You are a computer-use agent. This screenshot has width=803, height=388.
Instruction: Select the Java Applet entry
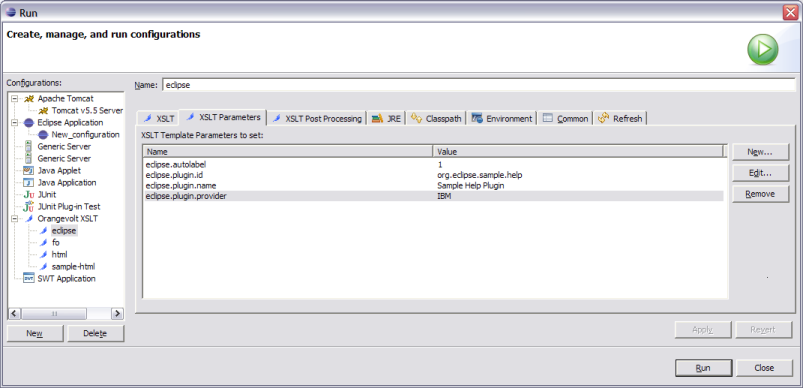[59, 170]
